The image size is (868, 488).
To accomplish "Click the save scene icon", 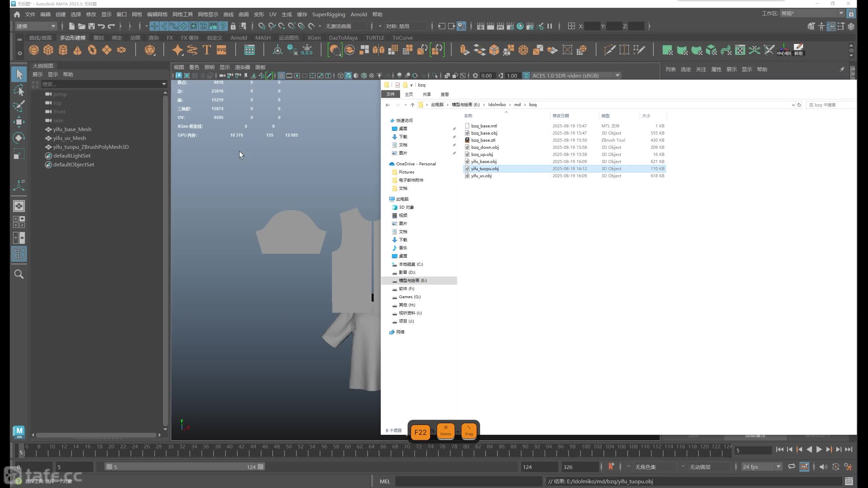I will [x=91, y=26].
